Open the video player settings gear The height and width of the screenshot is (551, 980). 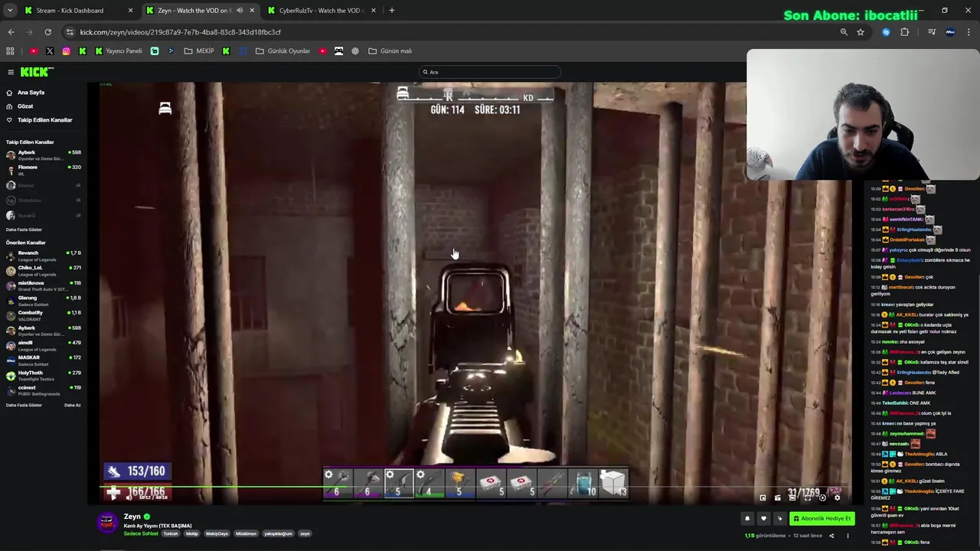coord(837,497)
